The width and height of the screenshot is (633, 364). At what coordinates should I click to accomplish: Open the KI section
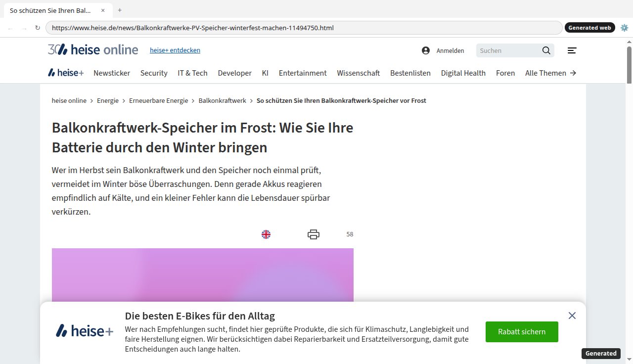coord(265,73)
